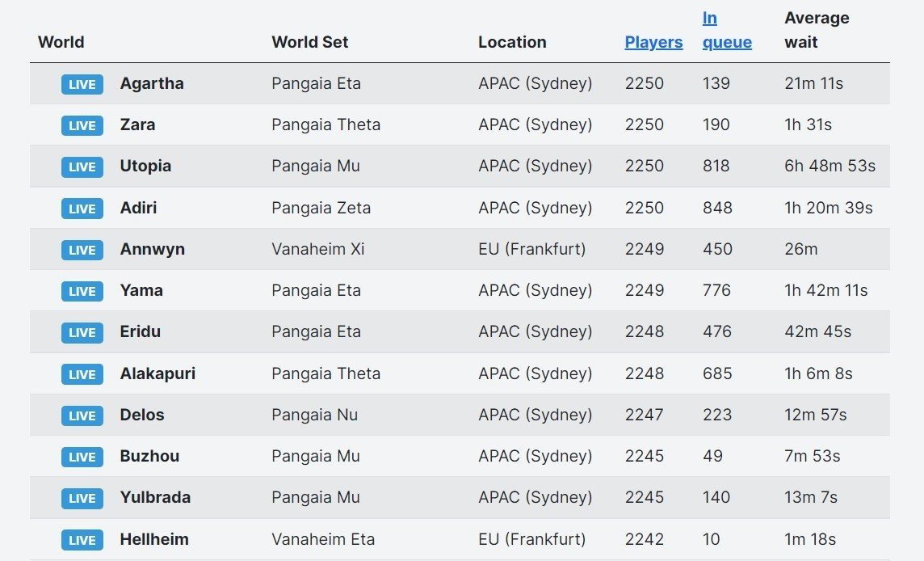The height and width of the screenshot is (561, 924).
Task: Click Pangaia Nu world set cell
Action: click(x=315, y=415)
